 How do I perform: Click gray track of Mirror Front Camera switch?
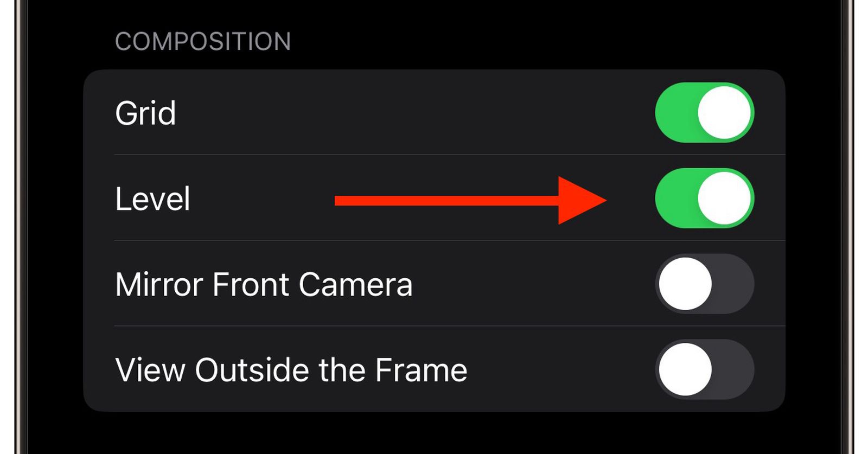point(734,284)
